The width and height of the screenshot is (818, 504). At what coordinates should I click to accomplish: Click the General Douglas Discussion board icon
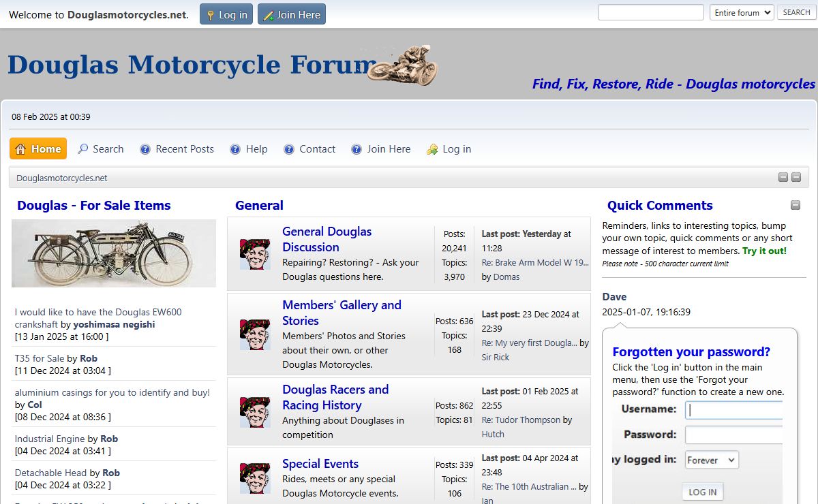[x=255, y=254]
